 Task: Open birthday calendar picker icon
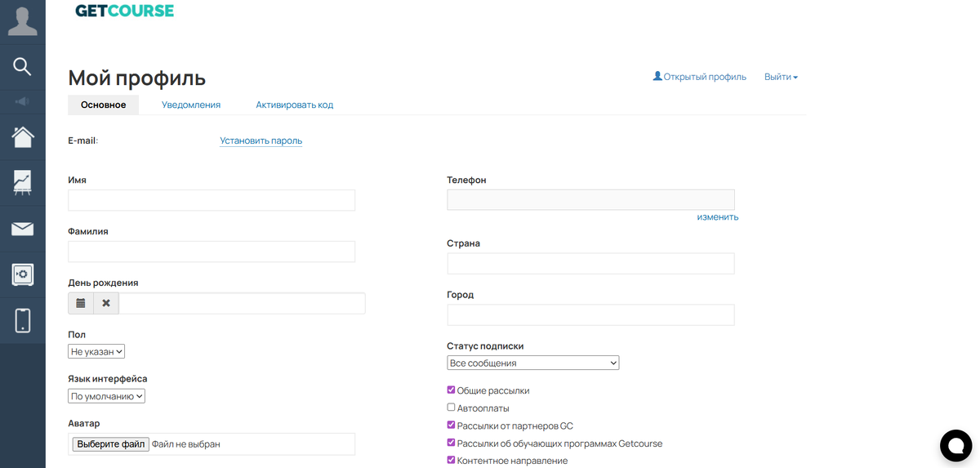(x=81, y=303)
